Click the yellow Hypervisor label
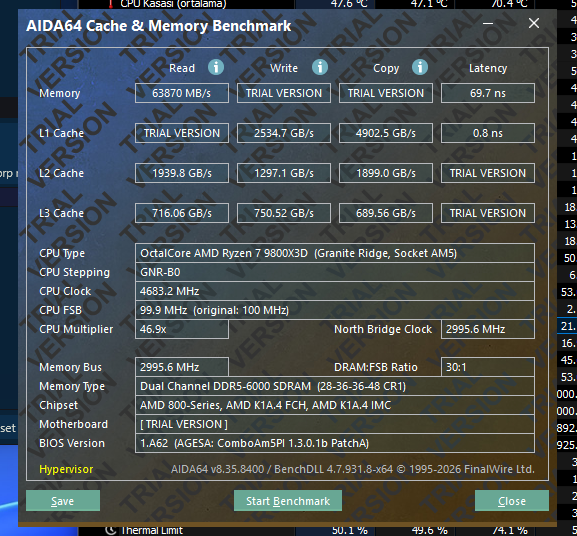The height and width of the screenshot is (536, 577). pyautogui.click(x=66, y=469)
